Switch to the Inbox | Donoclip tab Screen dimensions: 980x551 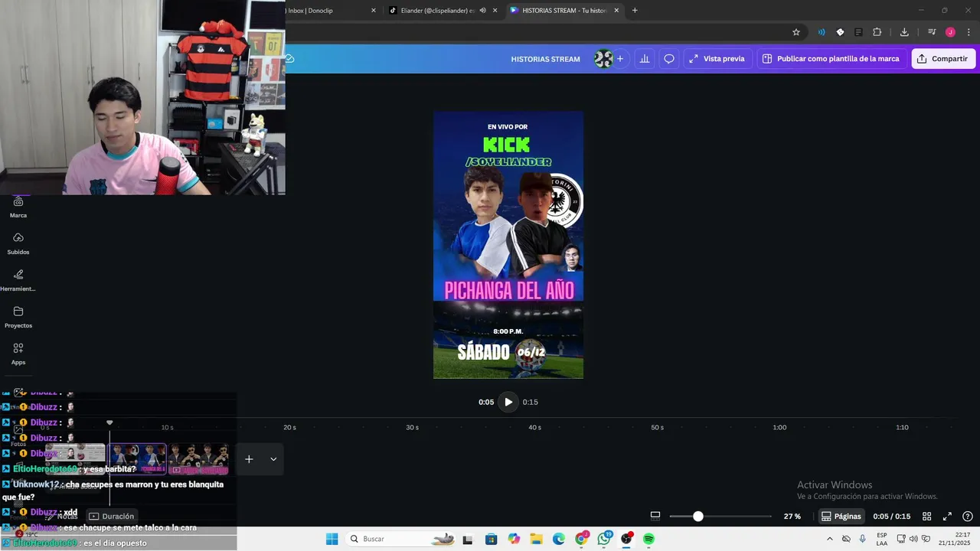329,11
